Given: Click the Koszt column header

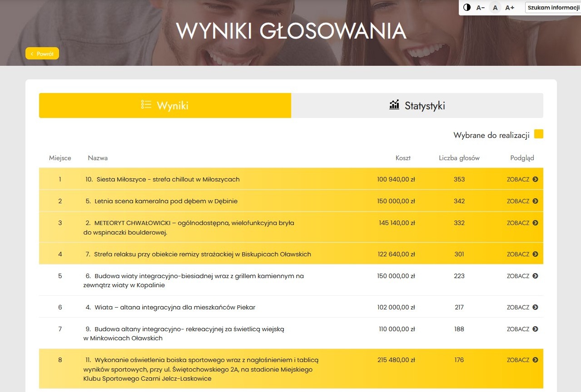Looking at the screenshot, I should (x=403, y=158).
